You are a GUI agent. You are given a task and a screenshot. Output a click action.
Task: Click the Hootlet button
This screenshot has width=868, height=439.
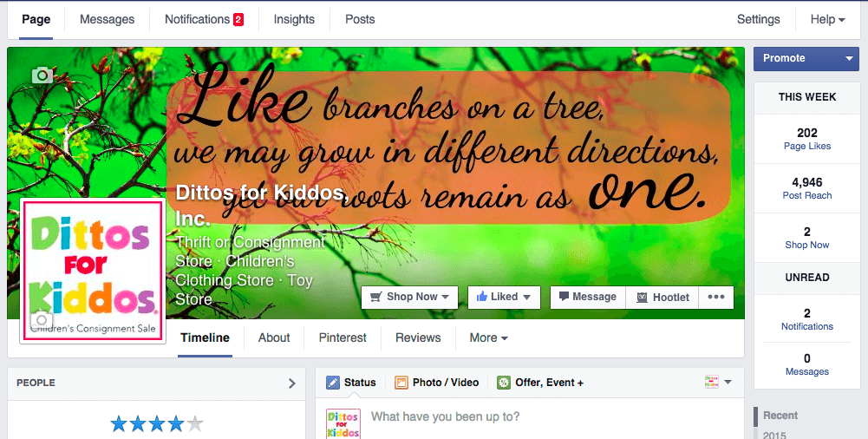click(x=662, y=297)
